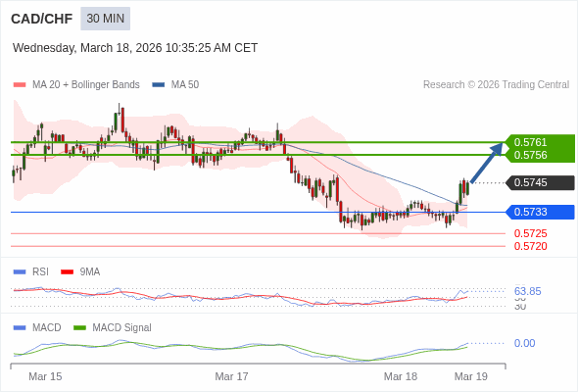Click the black 0.5745 current price label
This screenshot has width=578, height=392.
coord(541,182)
